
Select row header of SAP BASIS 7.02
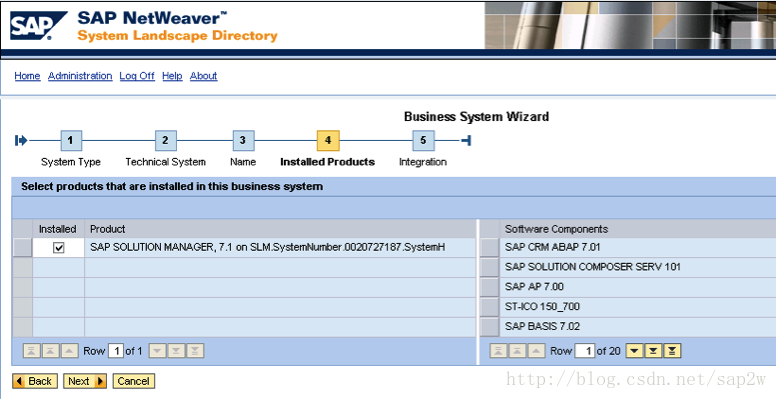(490, 327)
